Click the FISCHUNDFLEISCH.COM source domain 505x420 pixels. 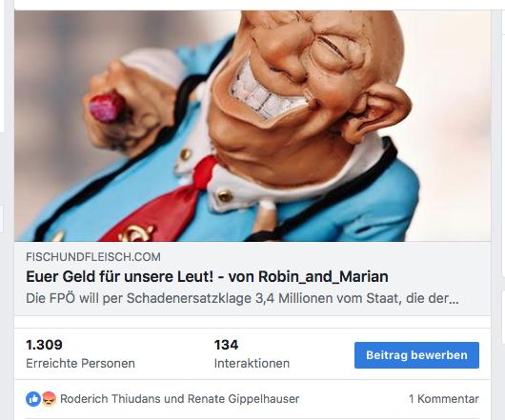point(93,257)
